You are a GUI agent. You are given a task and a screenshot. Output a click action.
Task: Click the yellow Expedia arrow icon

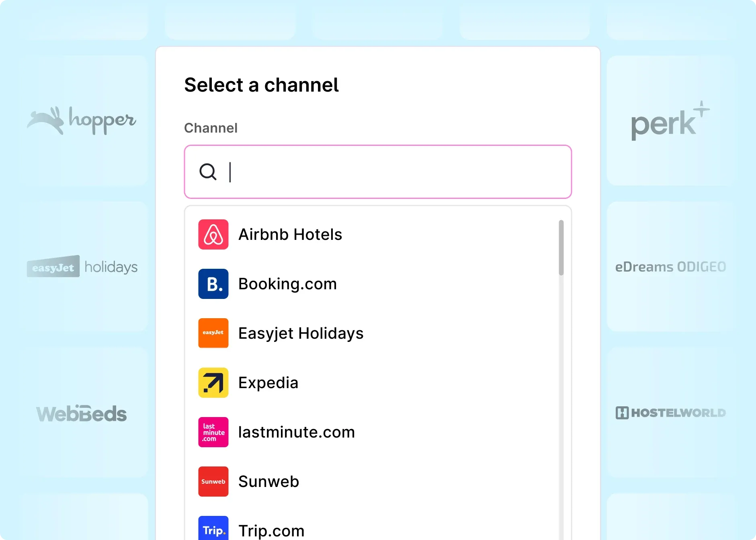tap(213, 382)
